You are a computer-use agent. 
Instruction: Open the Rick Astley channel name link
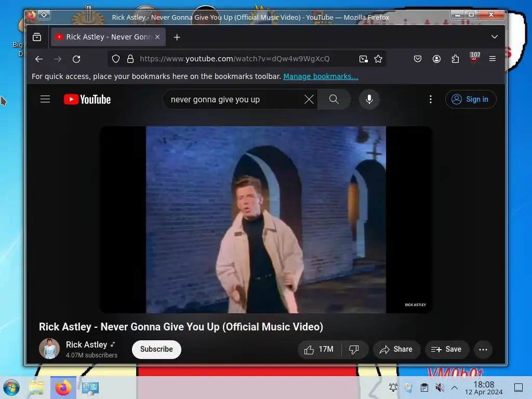87,345
